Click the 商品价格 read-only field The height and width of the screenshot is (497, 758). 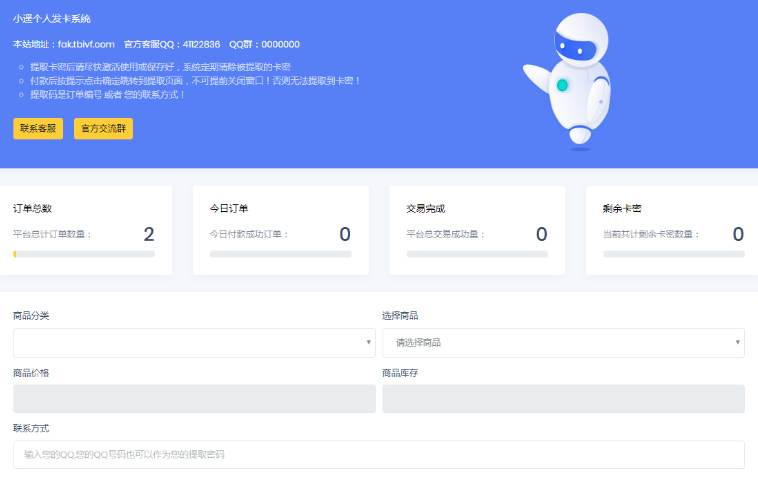pyautogui.click(x=194, y=399)
